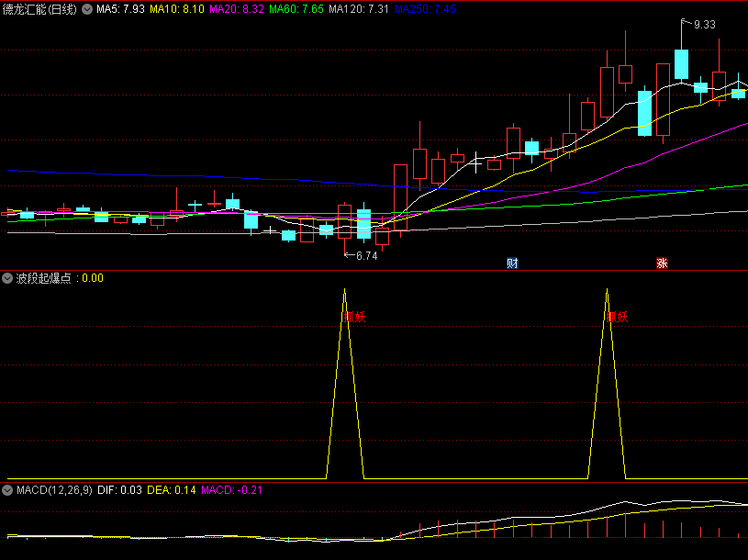The image size is (748, 560).
Task: Open the dropdown beside 德龙汇能(日线) title
Action: [x=87, y=9]
